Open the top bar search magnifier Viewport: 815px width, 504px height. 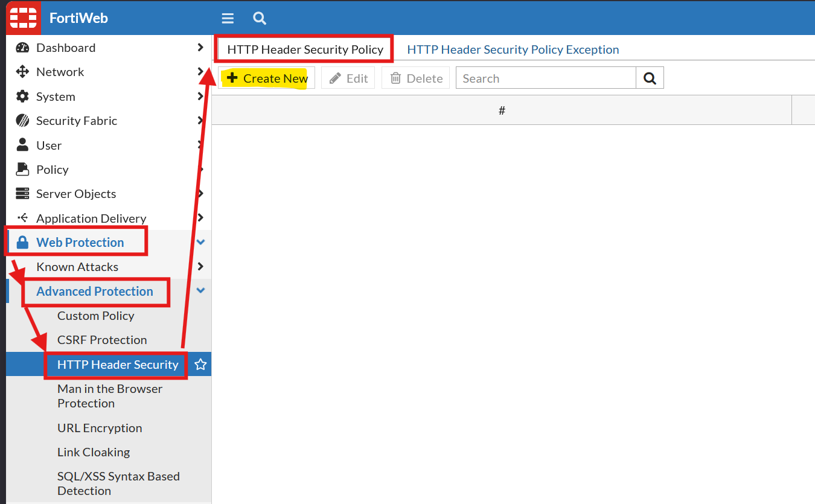260,18
